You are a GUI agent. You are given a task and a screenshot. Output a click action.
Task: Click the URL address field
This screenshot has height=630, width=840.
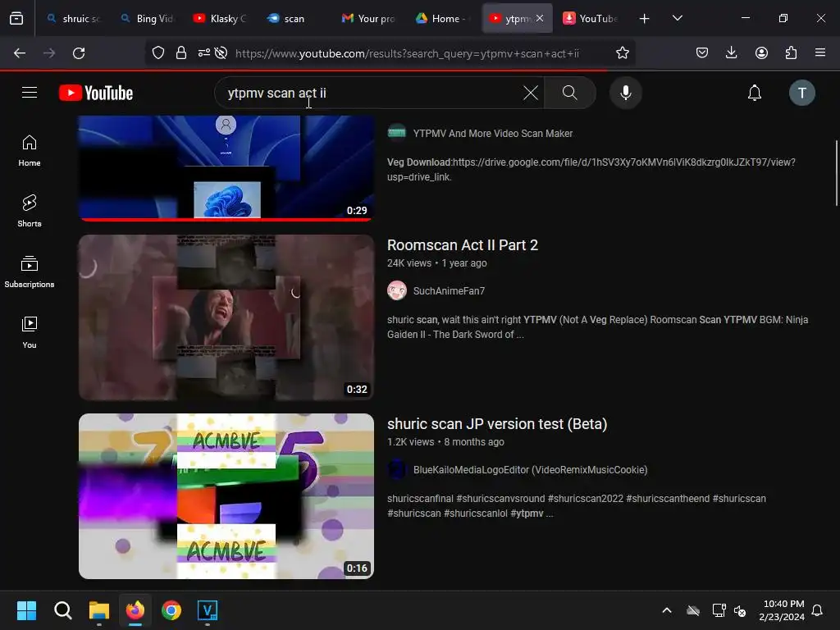[x=407, y=53]
